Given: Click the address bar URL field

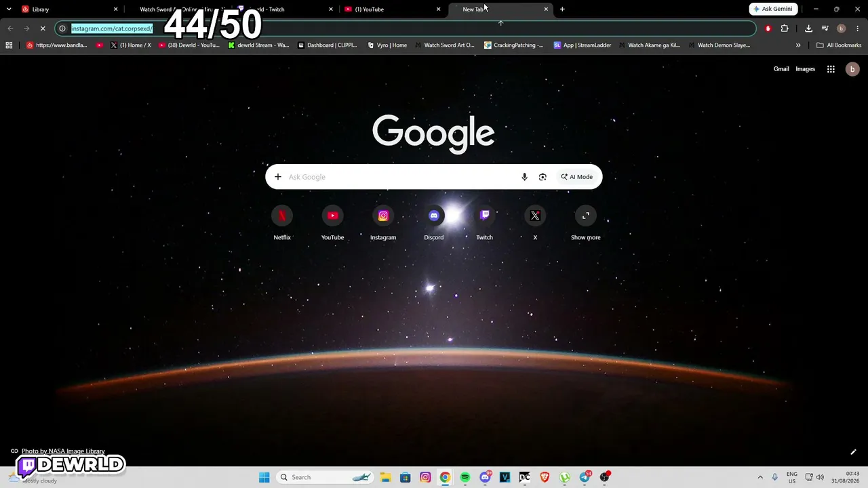Looking at the screenshot, I should [407, 28].
